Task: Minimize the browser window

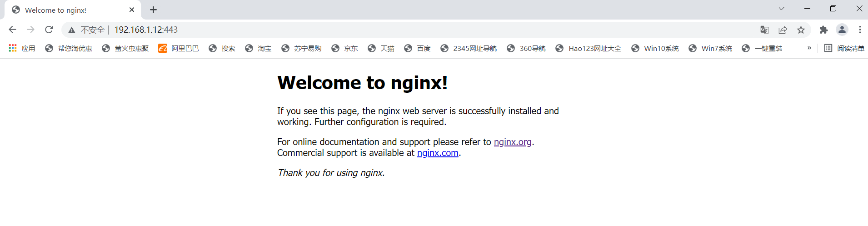Action: click(807, 9)
